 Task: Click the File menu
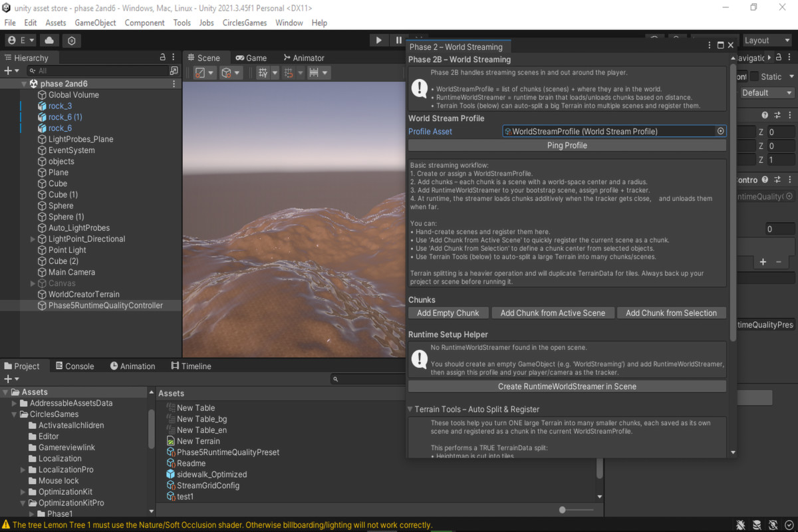tap(10, 23)
